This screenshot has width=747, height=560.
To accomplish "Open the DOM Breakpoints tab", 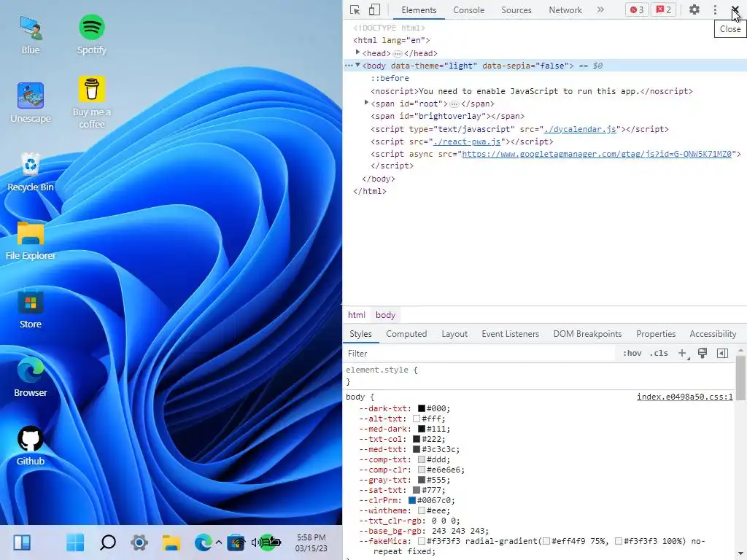I will 587,334.
